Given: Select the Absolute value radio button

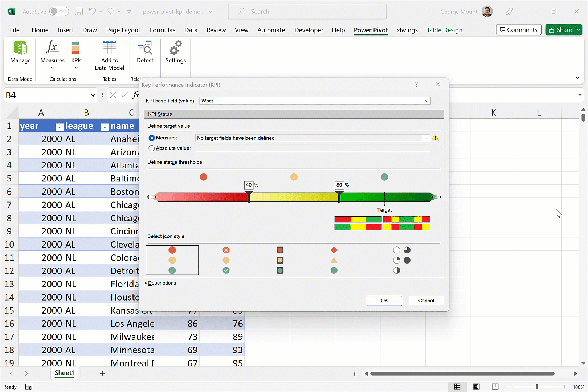Looking at the screenshot, I should [152, 148].
